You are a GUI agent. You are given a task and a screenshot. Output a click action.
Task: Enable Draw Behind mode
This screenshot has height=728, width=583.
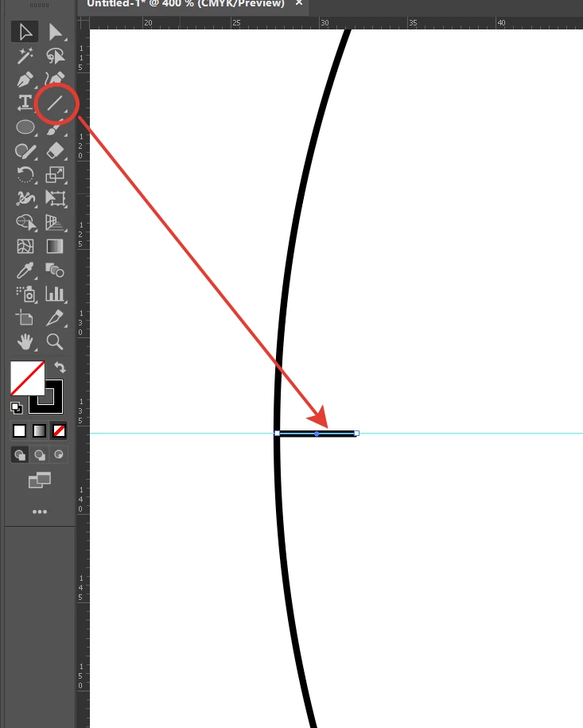(x=40, y=455)
